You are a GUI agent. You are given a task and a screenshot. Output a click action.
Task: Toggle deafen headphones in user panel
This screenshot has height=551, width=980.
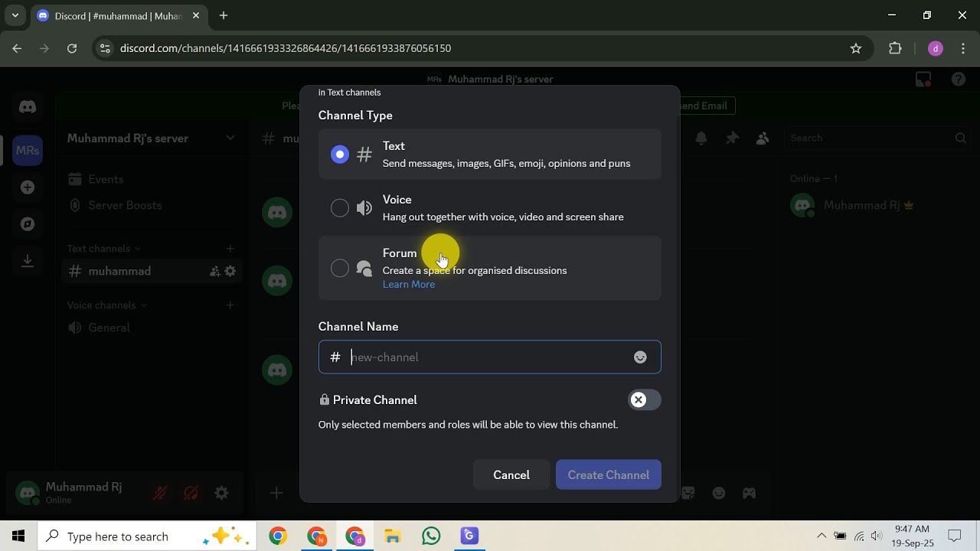(191, 494)
